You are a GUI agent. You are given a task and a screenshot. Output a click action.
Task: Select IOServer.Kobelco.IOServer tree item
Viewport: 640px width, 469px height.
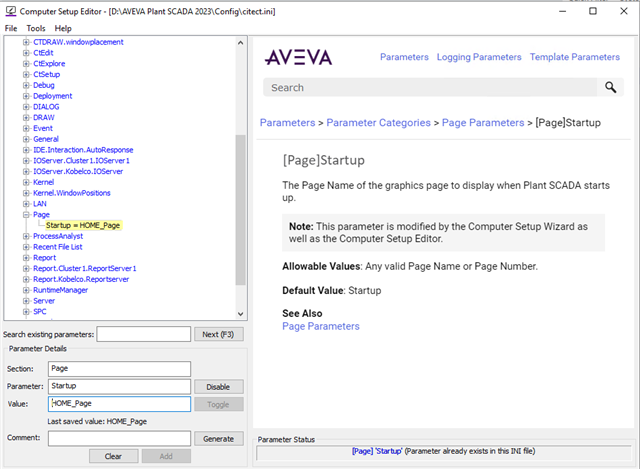[x=78, y=171]
